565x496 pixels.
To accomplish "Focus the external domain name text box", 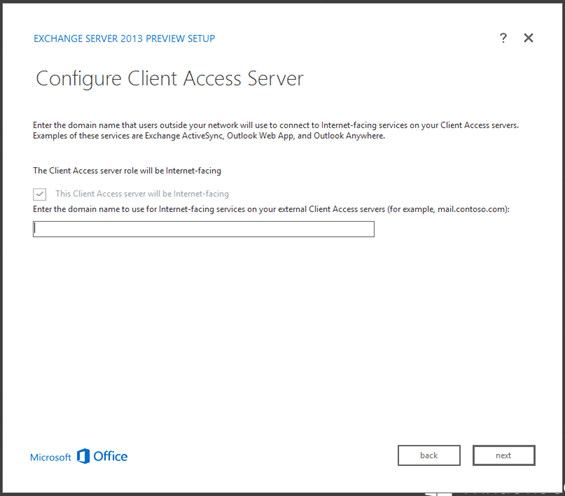I will click(x=204, y=229).
